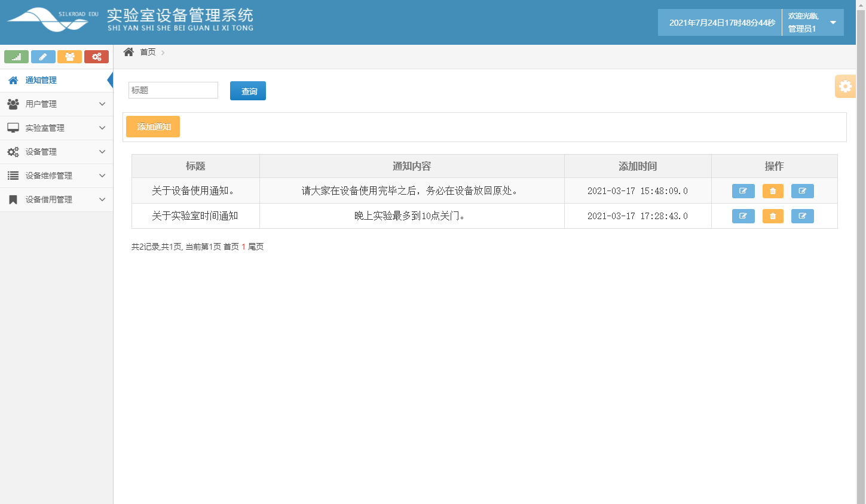Select the green bar chart icon
This screenshot has width=866, height=504.
[x=16, y=57]
